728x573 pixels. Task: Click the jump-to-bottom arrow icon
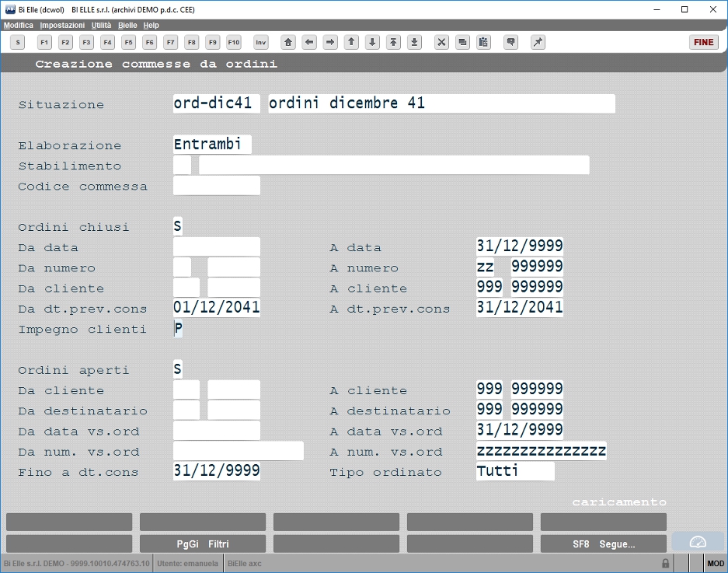click(x=415, y=42)
